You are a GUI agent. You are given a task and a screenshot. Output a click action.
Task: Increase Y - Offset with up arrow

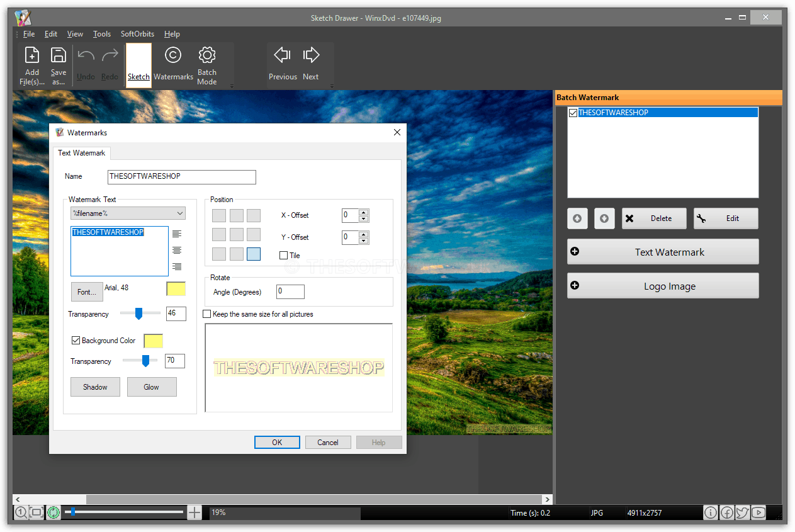pyautogui.click(x=364, y=234)
